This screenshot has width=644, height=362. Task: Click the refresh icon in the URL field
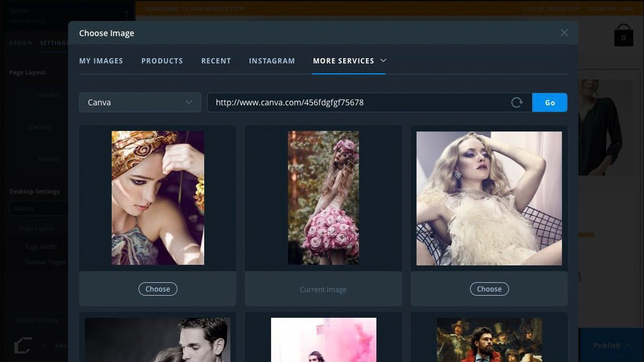(517, 102)
